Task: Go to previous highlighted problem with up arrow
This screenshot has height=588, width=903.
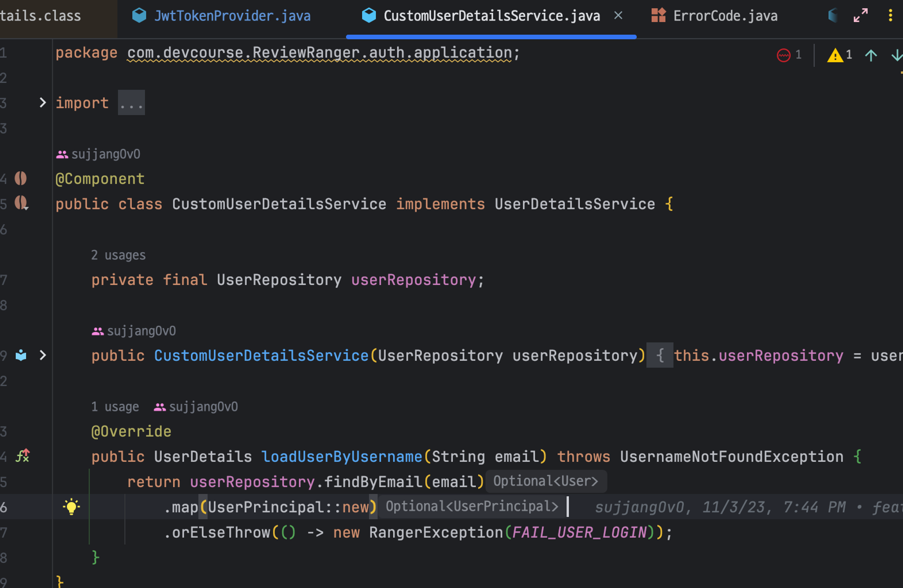Action: click(x=871, y=55)
